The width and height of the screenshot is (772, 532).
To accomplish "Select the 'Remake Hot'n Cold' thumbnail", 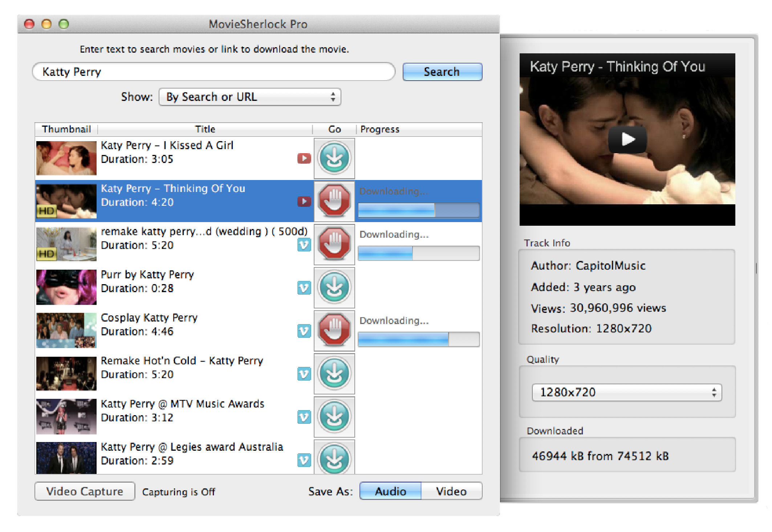I will pyautogui.click(x=66, y=373).
